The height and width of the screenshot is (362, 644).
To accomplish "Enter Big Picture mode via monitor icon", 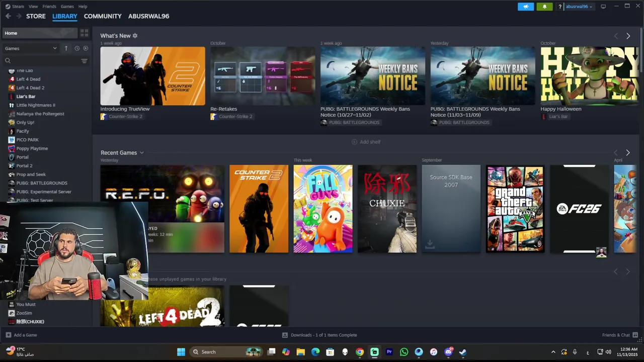I will click(x=603, y=7).
